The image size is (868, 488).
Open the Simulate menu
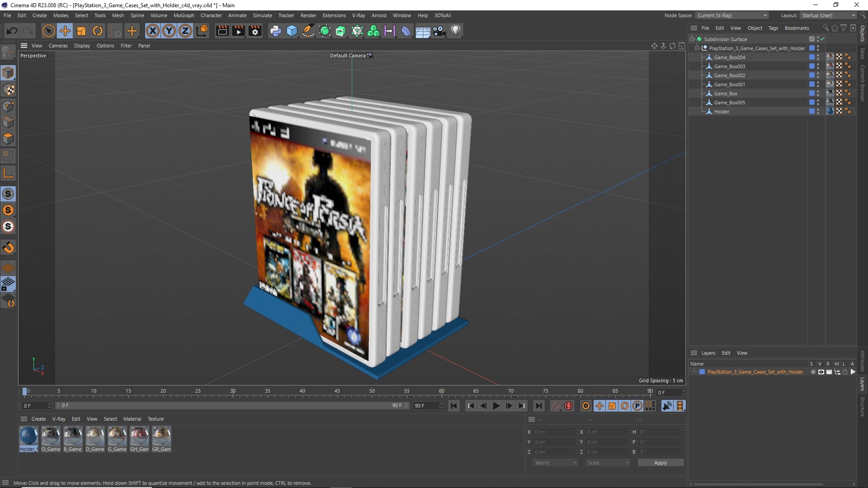tap(262, 15)
